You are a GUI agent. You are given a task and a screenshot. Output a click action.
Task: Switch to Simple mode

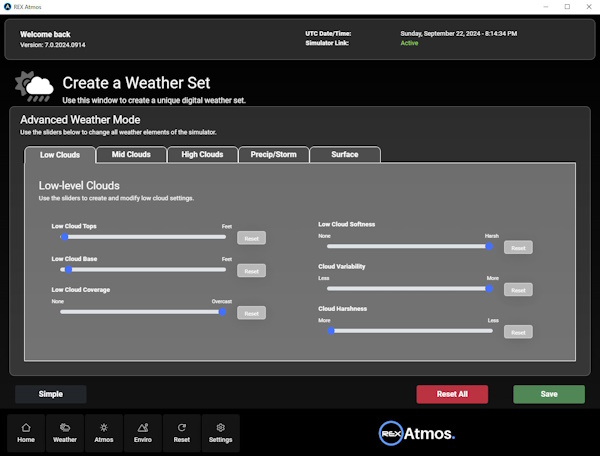point(51,394)
